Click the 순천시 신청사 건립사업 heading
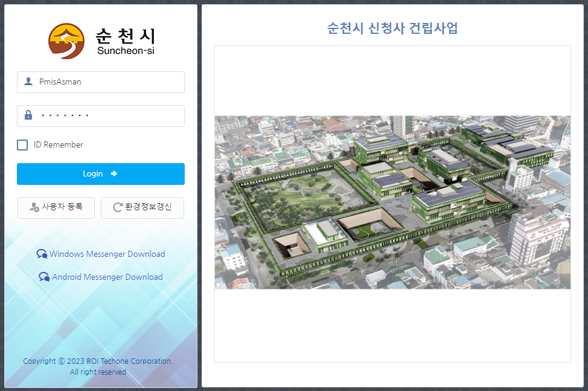The width and height of the screenshot is (588, 391). pos(392,28)
